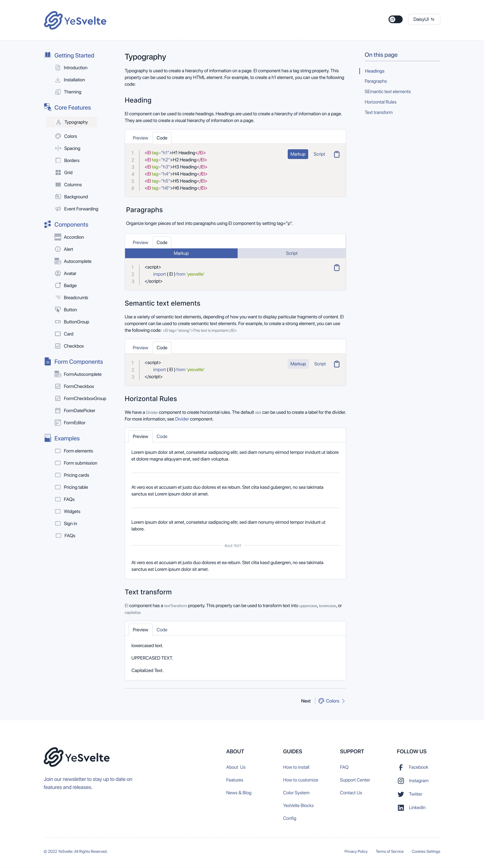Image resolution: width=484 pixels, height=868 pixels.
Task: Open the Sign in example
Action: (x=70, y=524)
